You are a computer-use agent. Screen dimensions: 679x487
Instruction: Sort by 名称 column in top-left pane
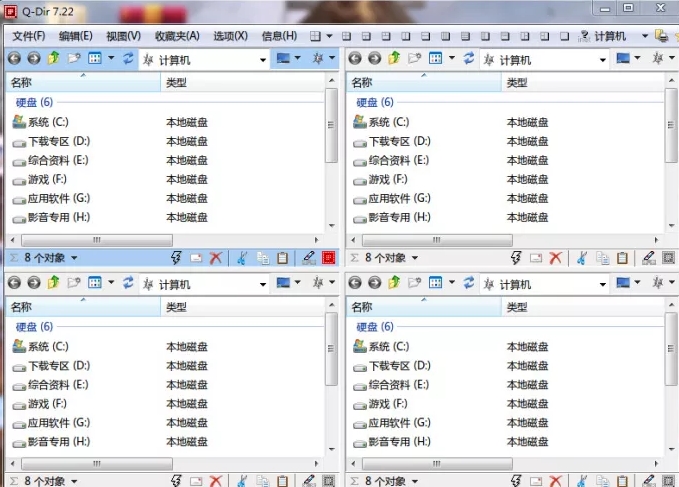pyautogui.click(x=83, y=82)
